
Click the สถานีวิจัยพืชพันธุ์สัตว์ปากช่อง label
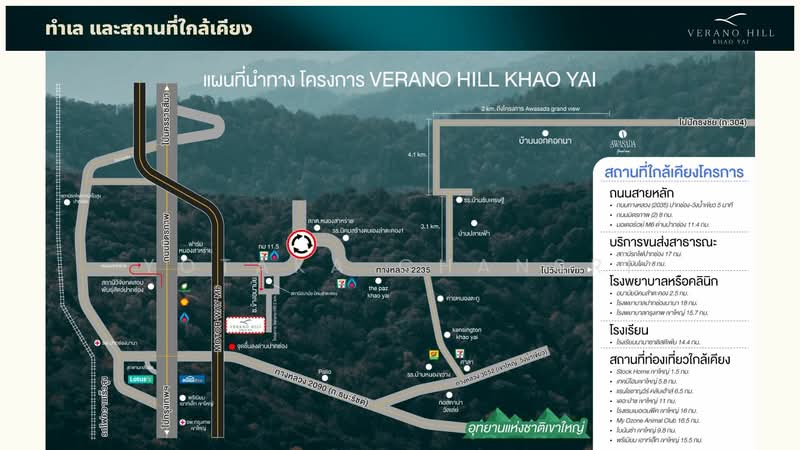[x=122, y=286]
